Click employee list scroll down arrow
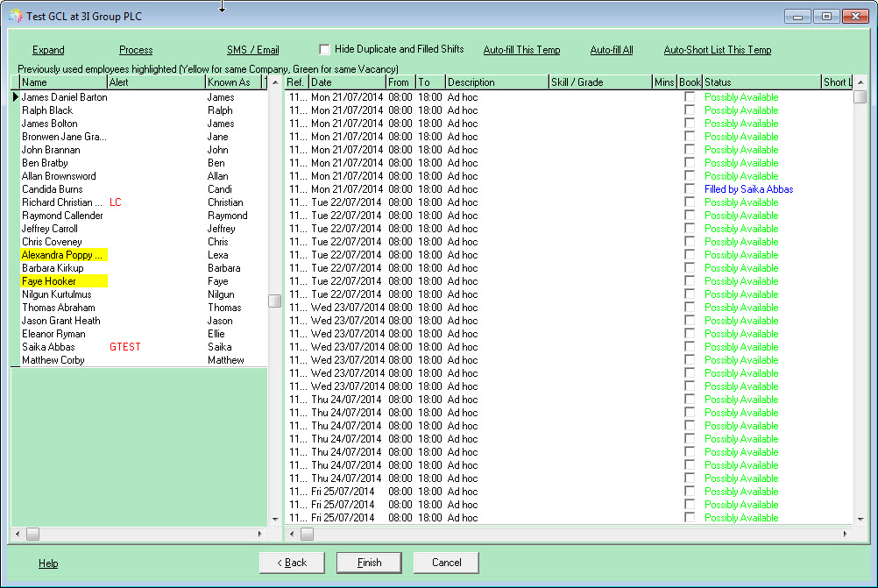878x588 pixels. click(275, 519)
